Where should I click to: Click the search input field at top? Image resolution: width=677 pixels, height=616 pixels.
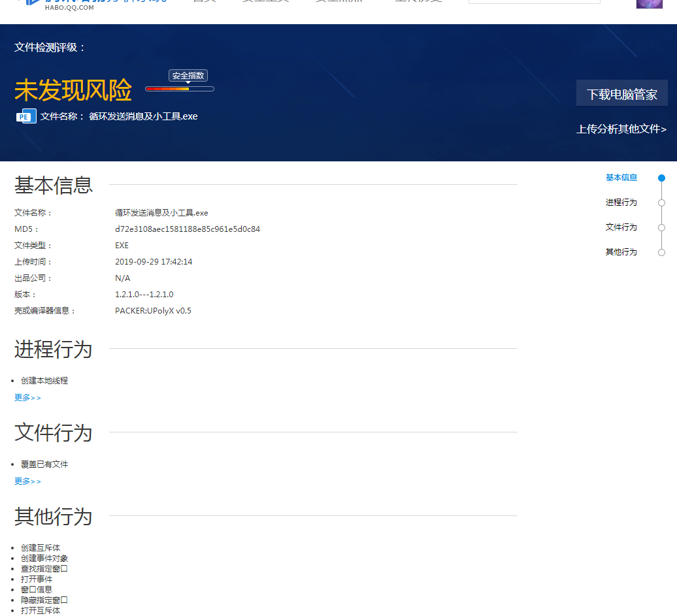point(533,2)
